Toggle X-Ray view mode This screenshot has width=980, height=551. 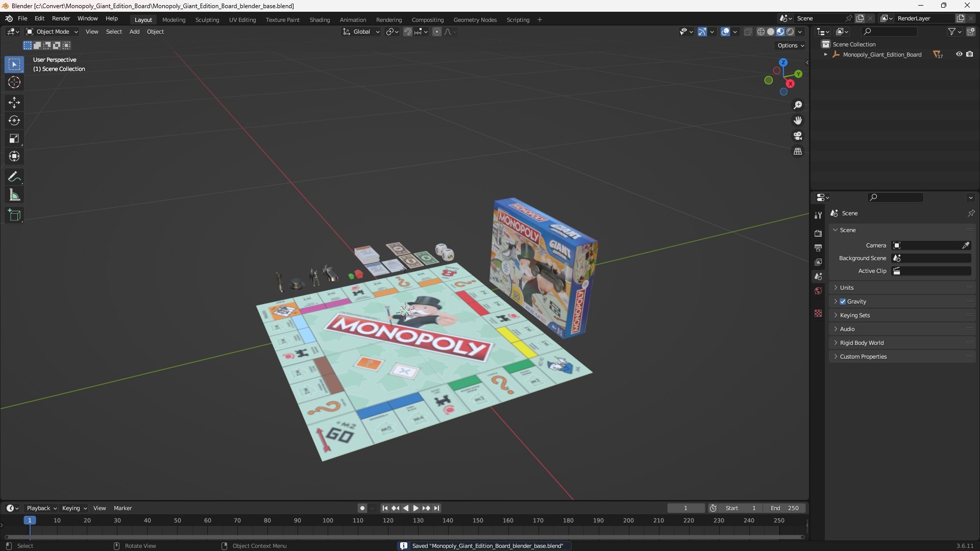(748, 32)
